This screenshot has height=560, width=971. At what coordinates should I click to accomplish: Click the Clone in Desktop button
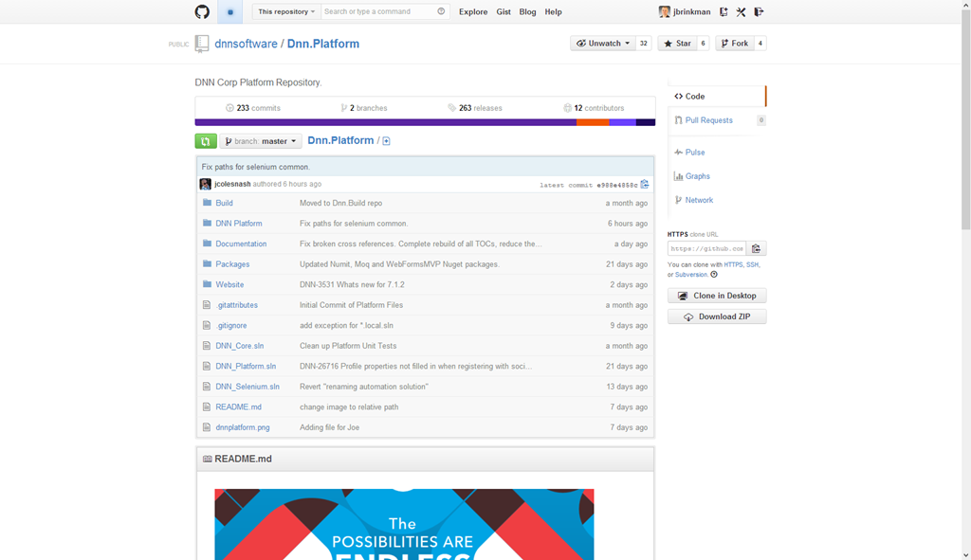pyautogui.click(x=717, y=296)
